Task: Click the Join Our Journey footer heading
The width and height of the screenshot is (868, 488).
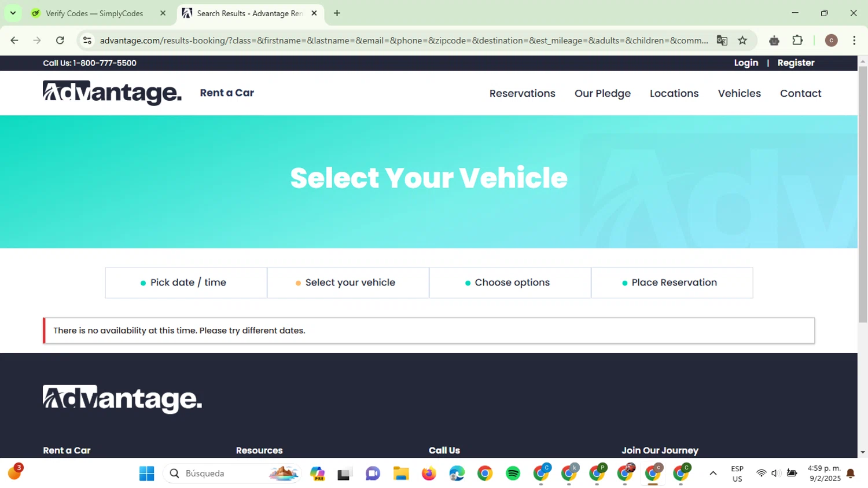Action: (x=660, y=450)
